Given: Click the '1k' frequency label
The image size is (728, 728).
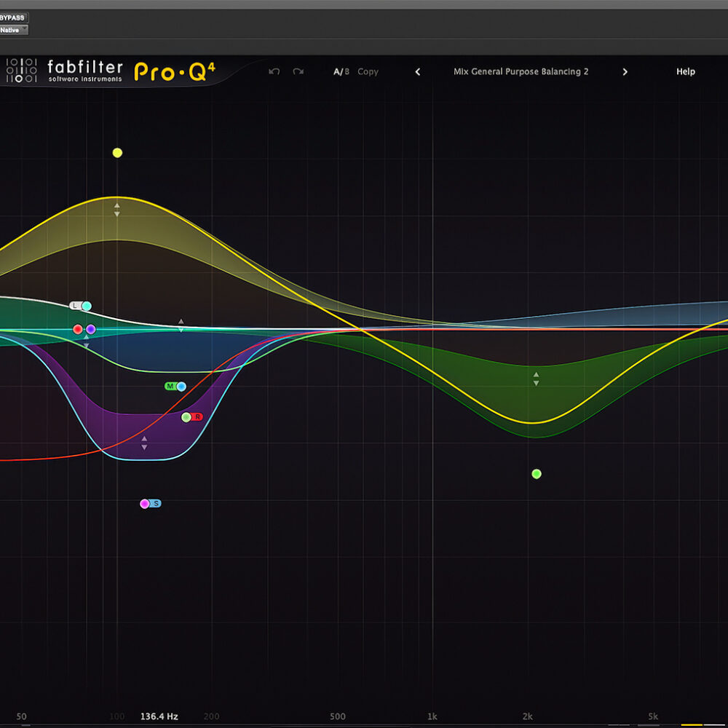Looking at the screenshot, I should (x=432, y=716).
